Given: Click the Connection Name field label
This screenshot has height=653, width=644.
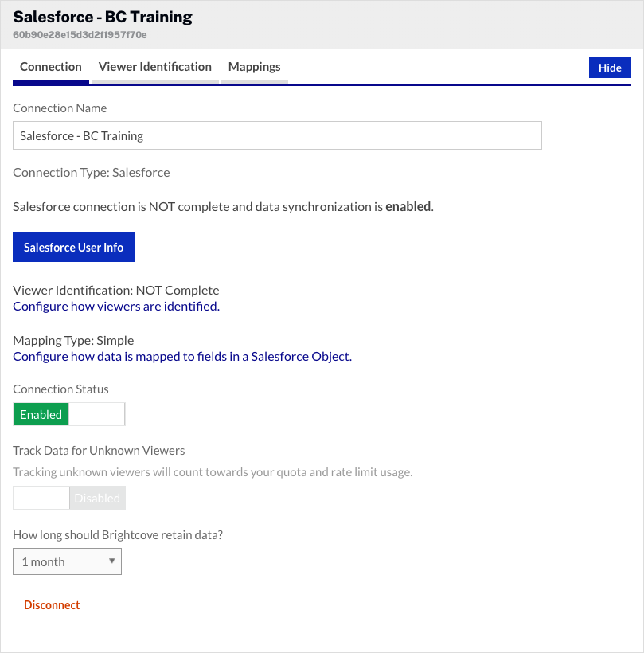Looking at the screenshot, I should tap(60, 108).
